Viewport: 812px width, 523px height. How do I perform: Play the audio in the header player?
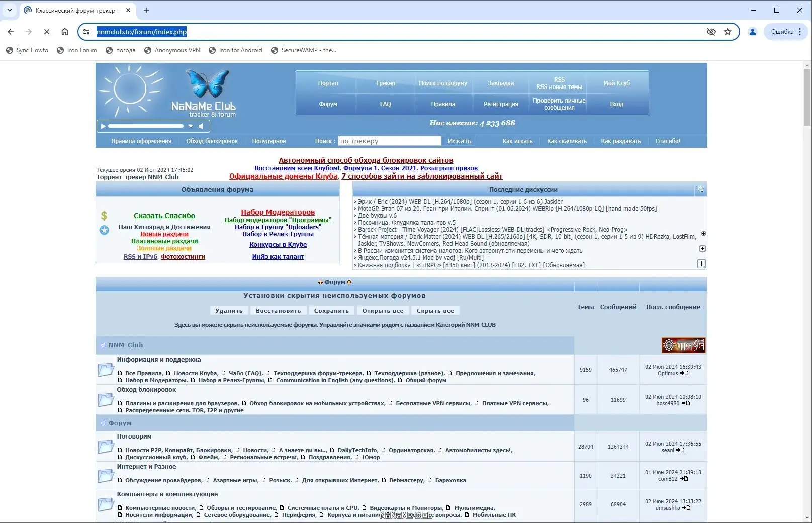(x=103, y=126)
